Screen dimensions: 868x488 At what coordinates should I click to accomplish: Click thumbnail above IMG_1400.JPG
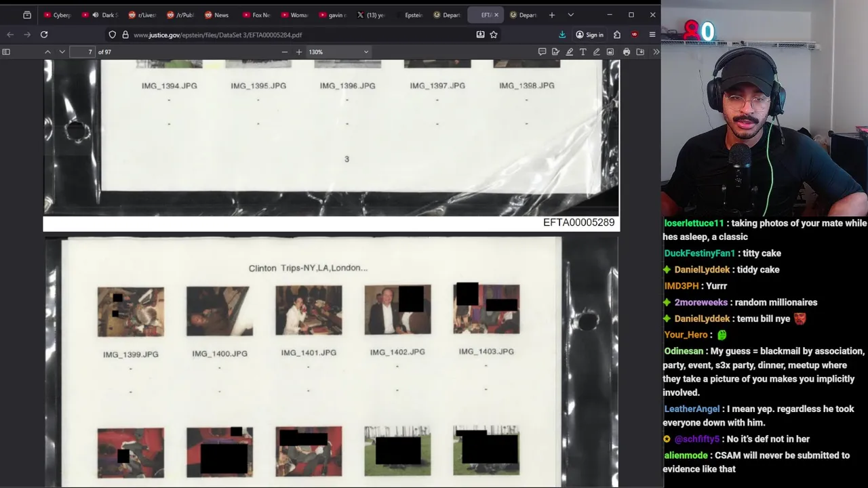click(220, 311)
